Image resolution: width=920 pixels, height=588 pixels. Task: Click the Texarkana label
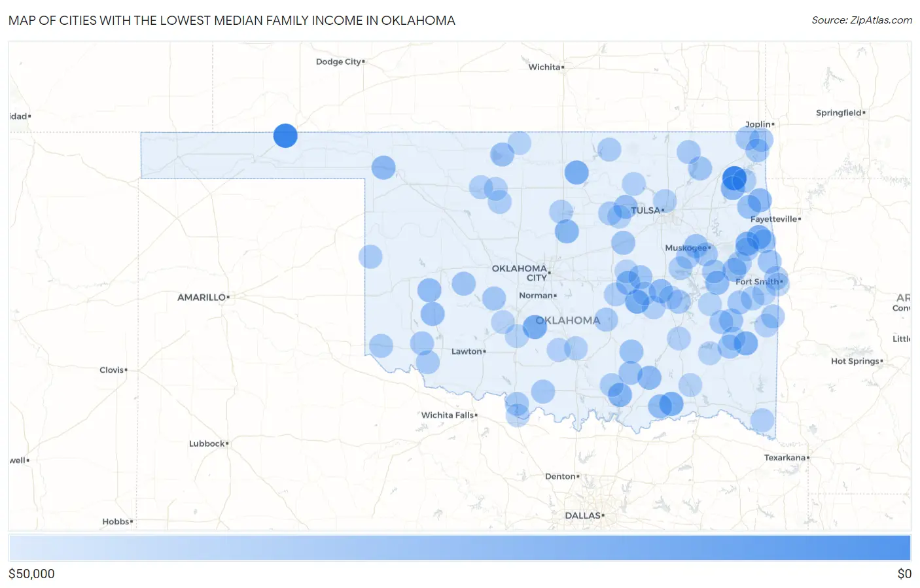tap(785, 458)
